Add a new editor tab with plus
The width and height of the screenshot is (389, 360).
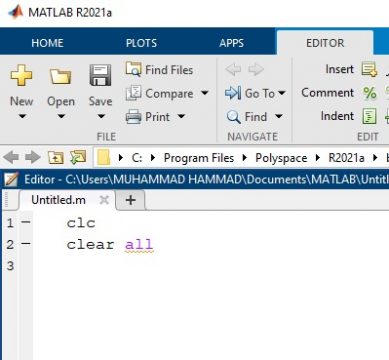131,200
